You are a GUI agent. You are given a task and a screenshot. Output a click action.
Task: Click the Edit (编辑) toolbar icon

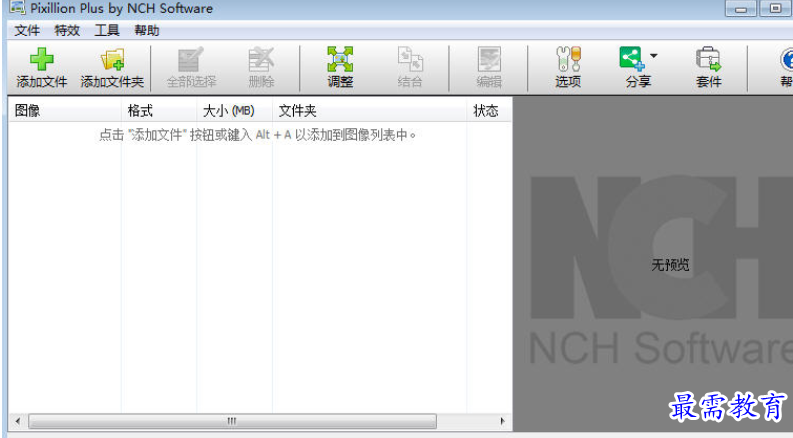click(489, 59)
